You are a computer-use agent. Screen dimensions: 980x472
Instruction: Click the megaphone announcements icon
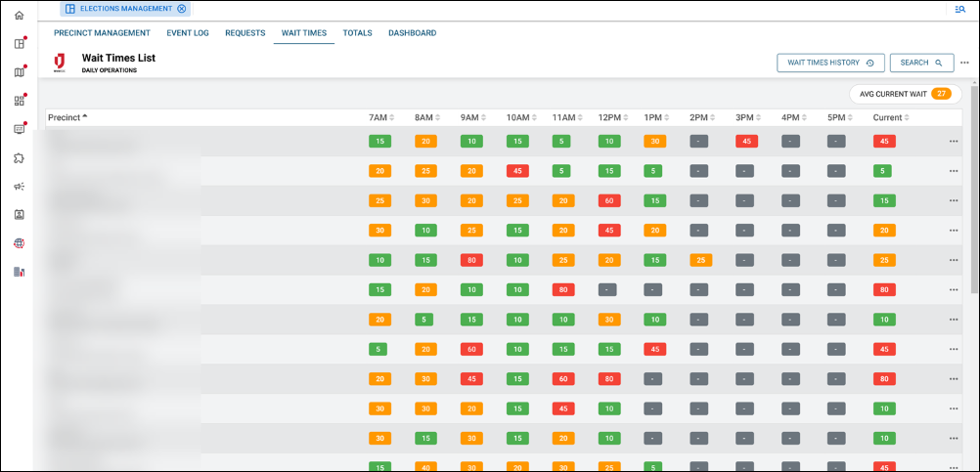pos(19,187)
